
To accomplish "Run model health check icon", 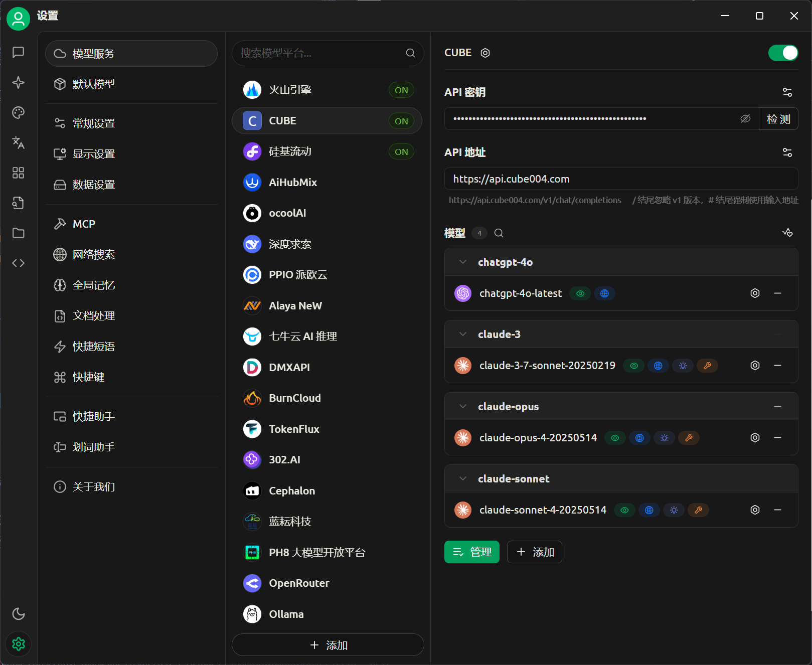I will (787, 233).
